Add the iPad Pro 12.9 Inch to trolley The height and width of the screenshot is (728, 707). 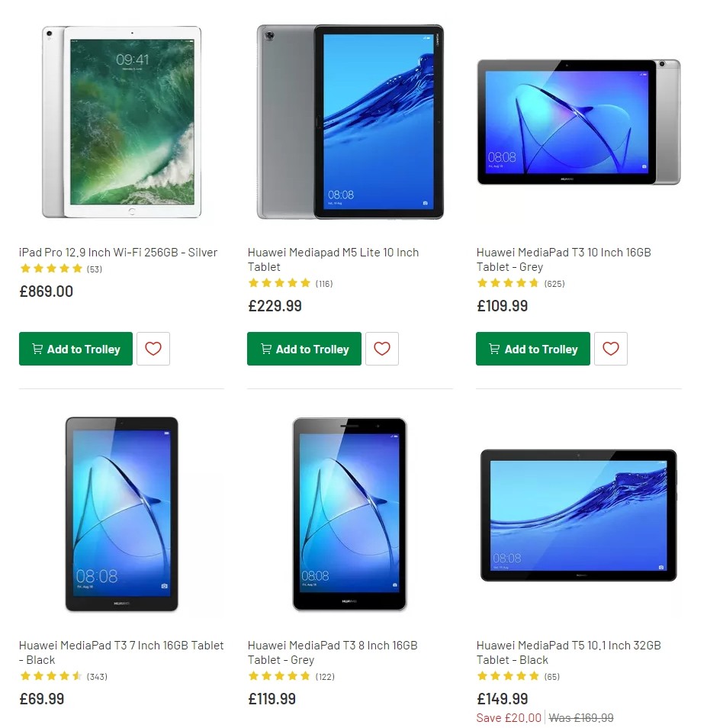(76, 349)
